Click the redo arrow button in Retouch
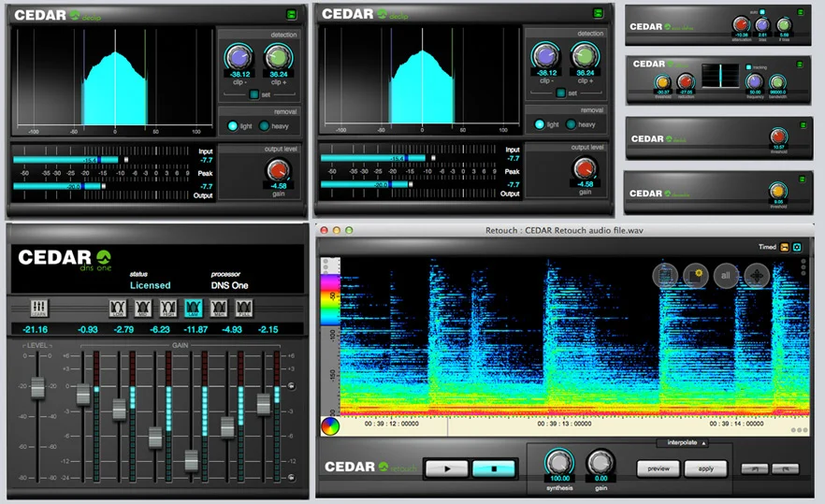 pyautogui.click(x=786, y=468)
